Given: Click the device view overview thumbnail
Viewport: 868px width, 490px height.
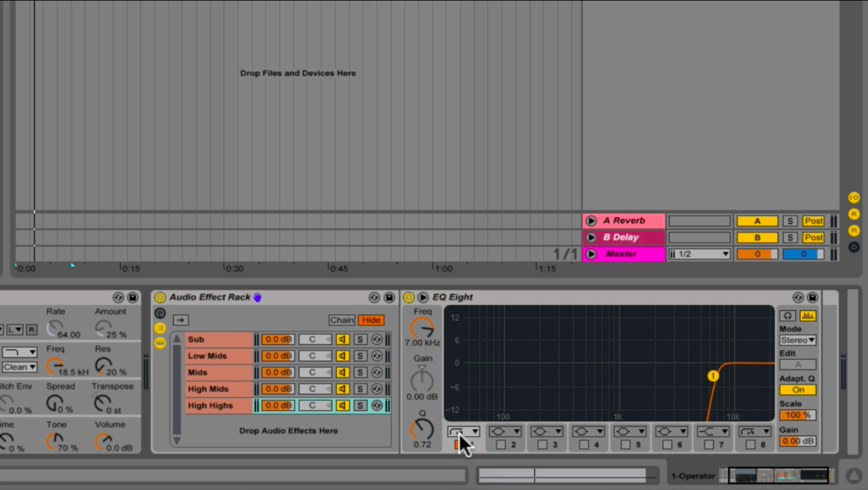Looking at the screenshot, I should click(778, 475).
